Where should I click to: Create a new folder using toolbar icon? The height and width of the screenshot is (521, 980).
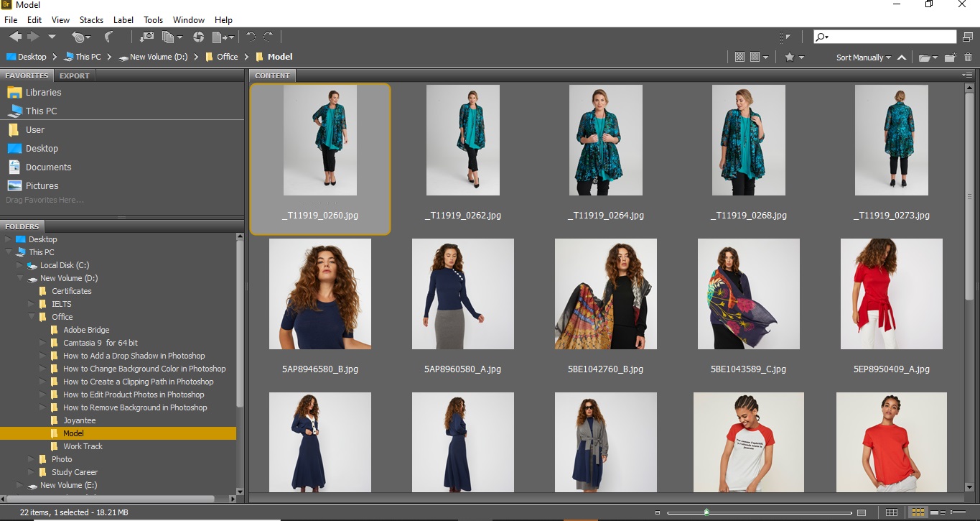pyautogui.click(x=950, y=57)
